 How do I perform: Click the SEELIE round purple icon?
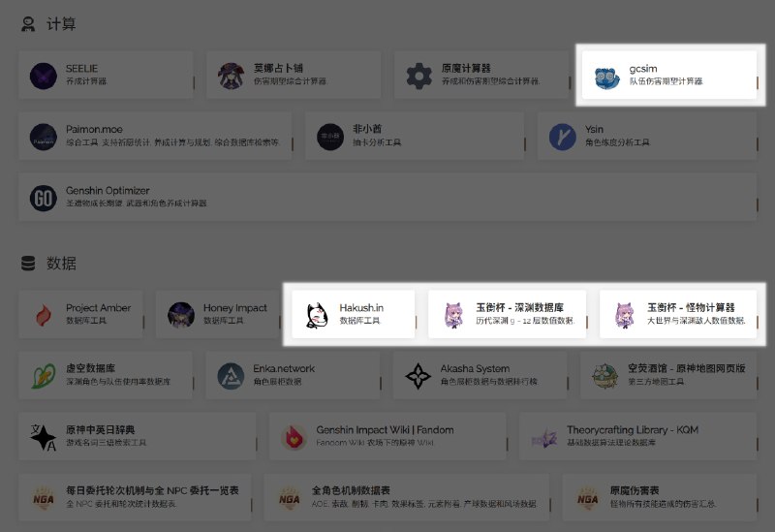click(44, 76)
